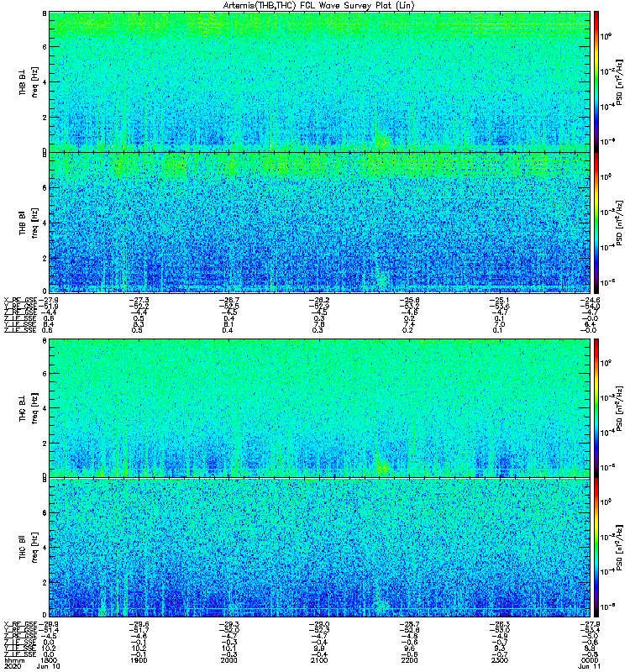The height and width of the screenshot is (672, 630).
Task: Click the 6 Hz tick on THC B∥ axis
Action: (45, 512)
